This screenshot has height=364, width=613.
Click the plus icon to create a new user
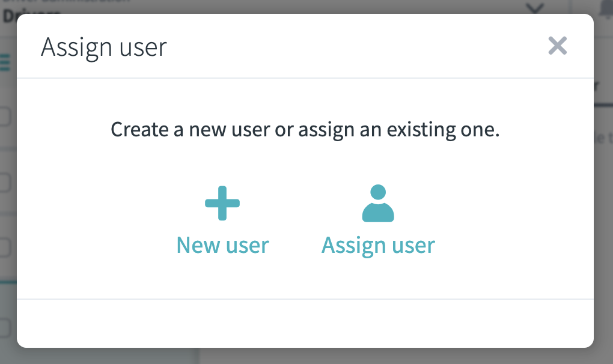[222, 202]
